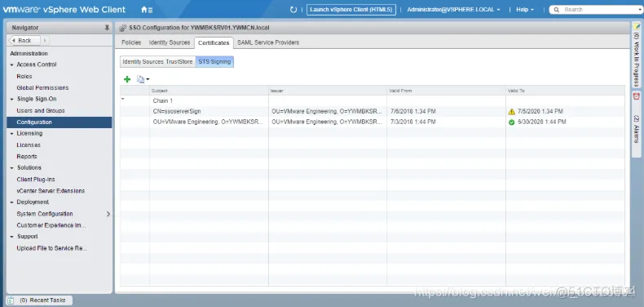Click the green check icon beside 6/30/2028
644x307 pixels.
[511, 122]
